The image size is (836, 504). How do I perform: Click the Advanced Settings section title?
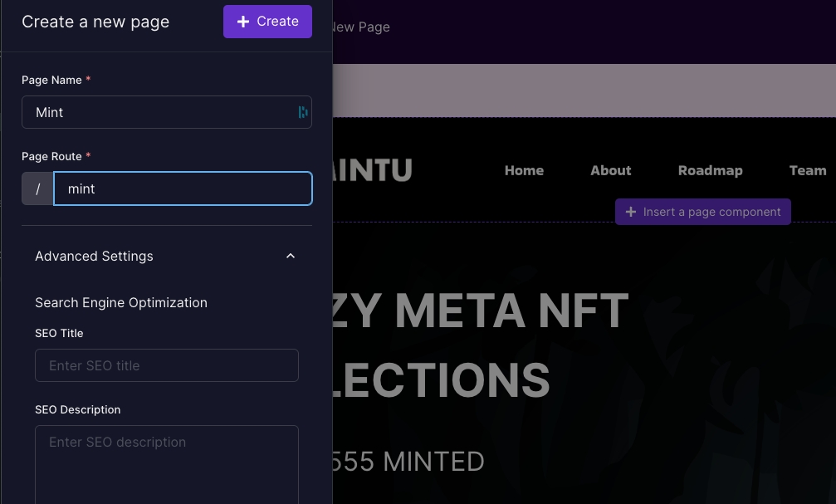pyautogui.click(x=94, y=256)
